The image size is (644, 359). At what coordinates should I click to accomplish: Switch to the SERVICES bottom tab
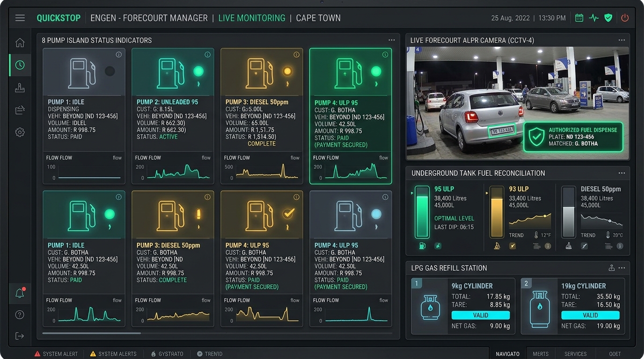[575, 354]
